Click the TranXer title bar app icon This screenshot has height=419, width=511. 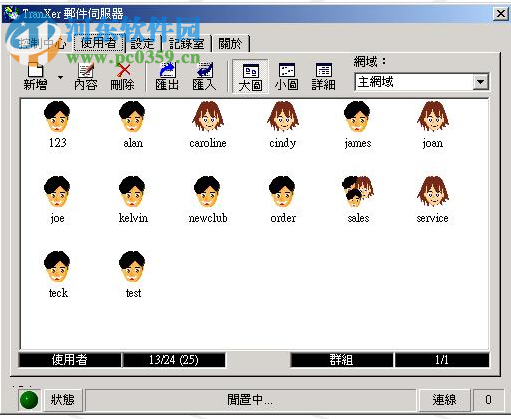(x=11, y=13)
